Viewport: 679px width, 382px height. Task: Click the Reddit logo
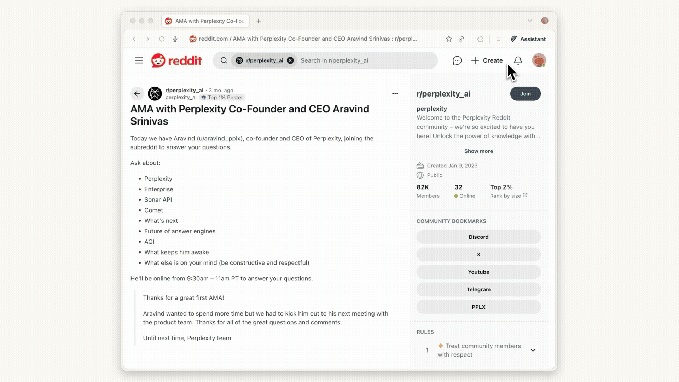pos(176,61)
